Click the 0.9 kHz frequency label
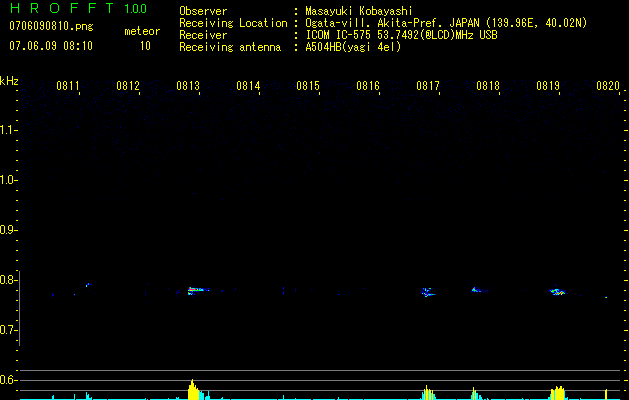The width and height of the screenshot is (629, 400). pos(8,230)
